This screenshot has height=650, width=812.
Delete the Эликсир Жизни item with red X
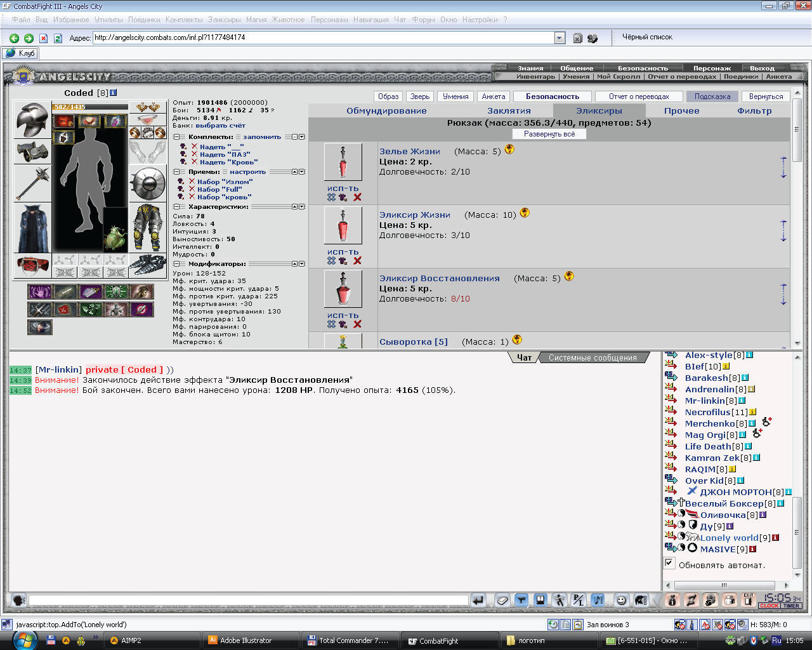point(357,261)
